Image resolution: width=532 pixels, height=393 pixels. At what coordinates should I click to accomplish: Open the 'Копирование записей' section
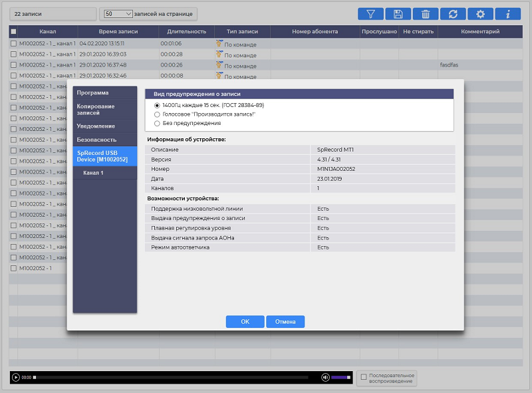click(x=105, y=109)
